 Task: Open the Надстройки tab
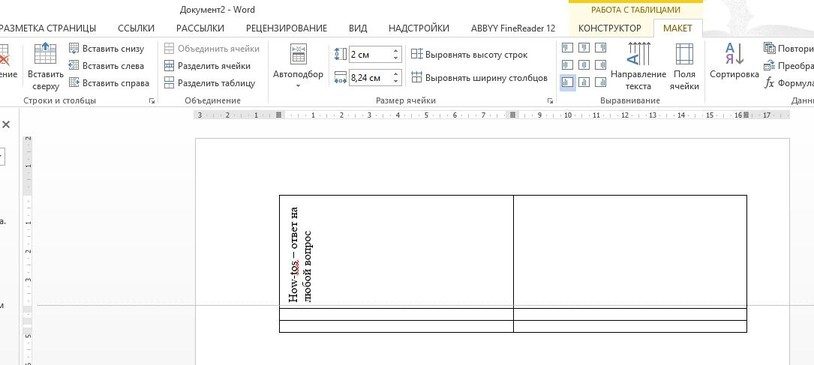419,28
